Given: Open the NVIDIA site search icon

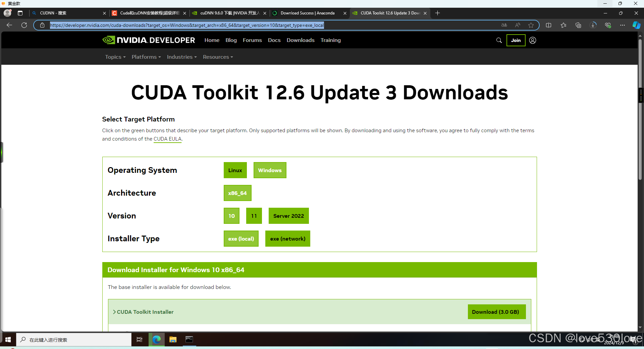Looking at the screenshot, I should point(499,40).
